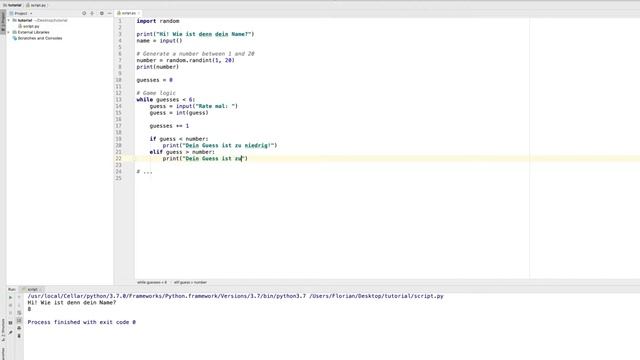Click line number 13 in the gutter

118,100
